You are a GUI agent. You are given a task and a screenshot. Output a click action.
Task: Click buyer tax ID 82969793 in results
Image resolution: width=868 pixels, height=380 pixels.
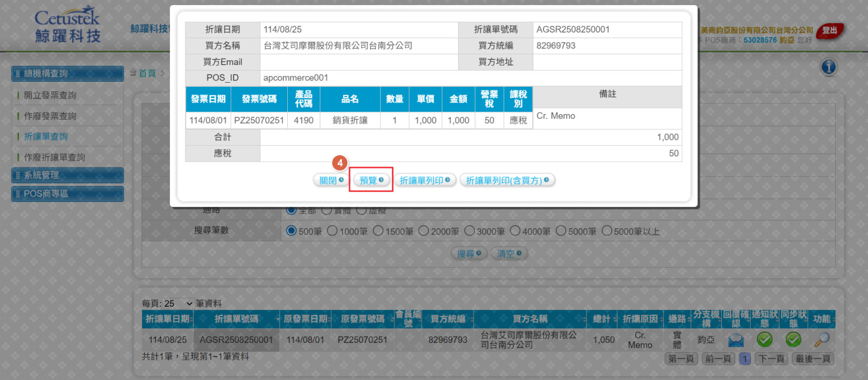(x=447, y=340)
